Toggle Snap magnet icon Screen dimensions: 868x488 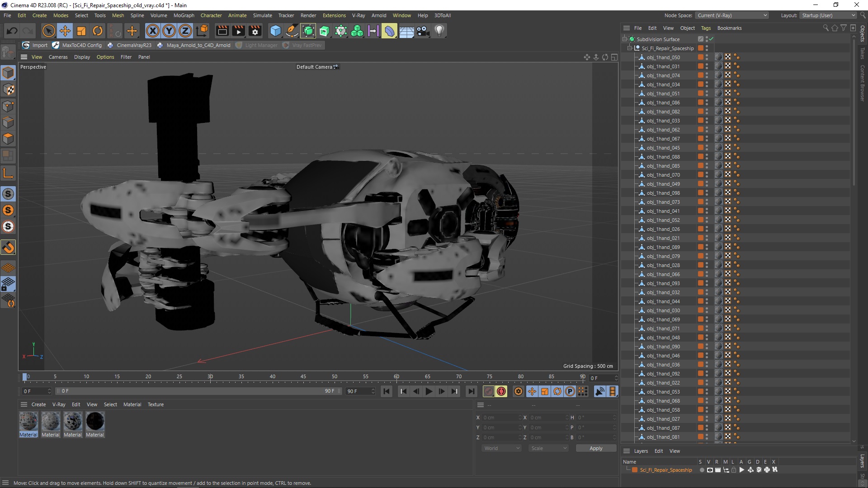tap(8, 247)
